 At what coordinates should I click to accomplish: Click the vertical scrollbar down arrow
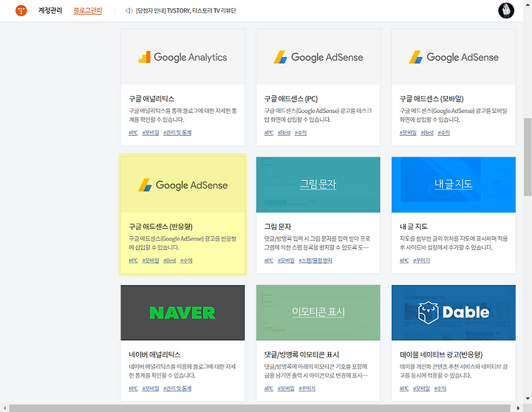pyautogui.click(x=528, y=399)
